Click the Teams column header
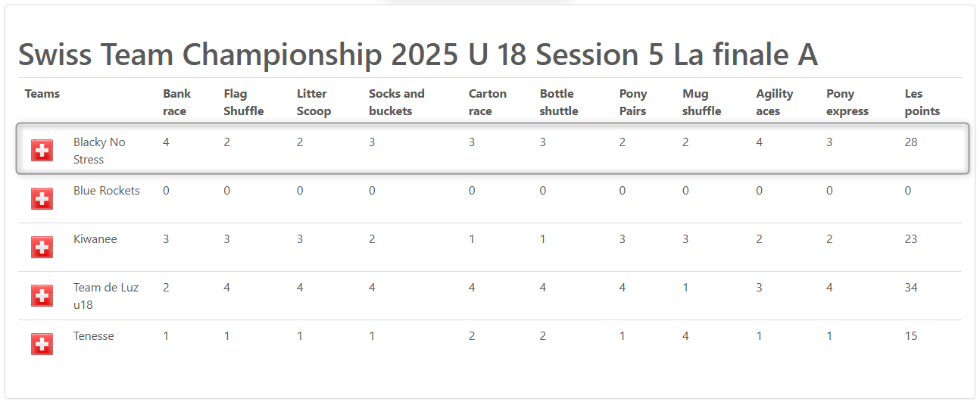The width and height of the screenshot is (980, 402). click(x=42, y=94)
